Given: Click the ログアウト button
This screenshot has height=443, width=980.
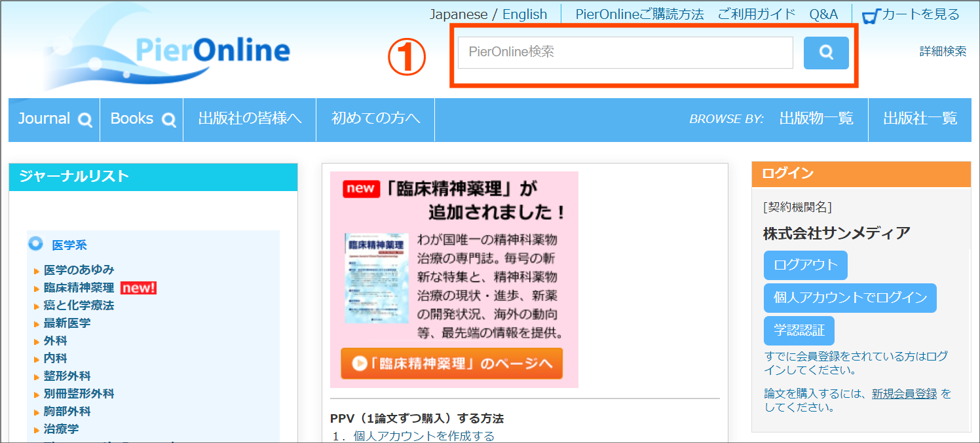Looking at the screenshot, I should pyautogui.click(x=806, y=265).
